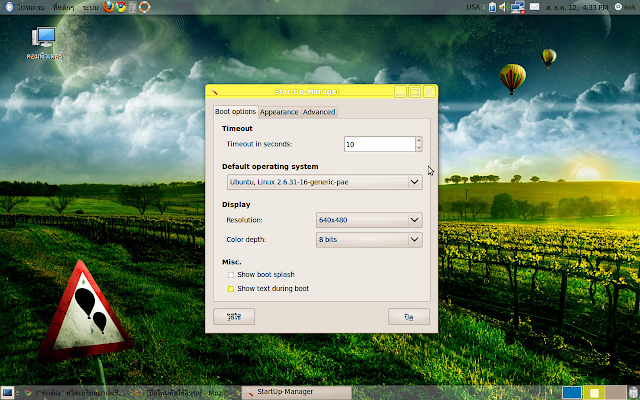
Task: Switch to the Appearance tab
Action: tap(279, 112)
